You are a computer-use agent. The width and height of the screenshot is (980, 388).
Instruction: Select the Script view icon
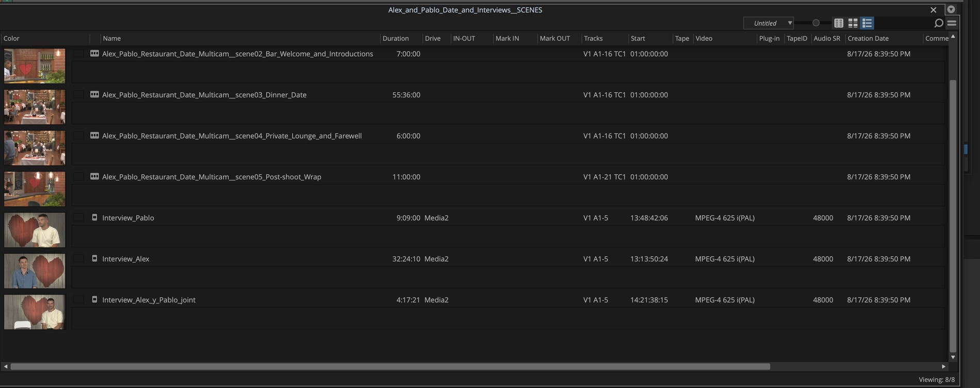coord(867,23)
